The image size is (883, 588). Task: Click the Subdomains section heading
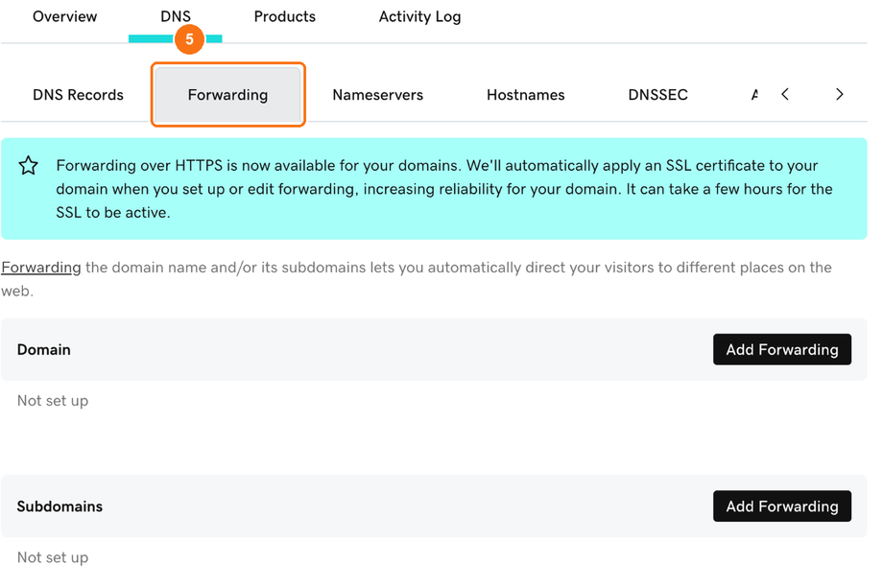[x=60, y=506]
